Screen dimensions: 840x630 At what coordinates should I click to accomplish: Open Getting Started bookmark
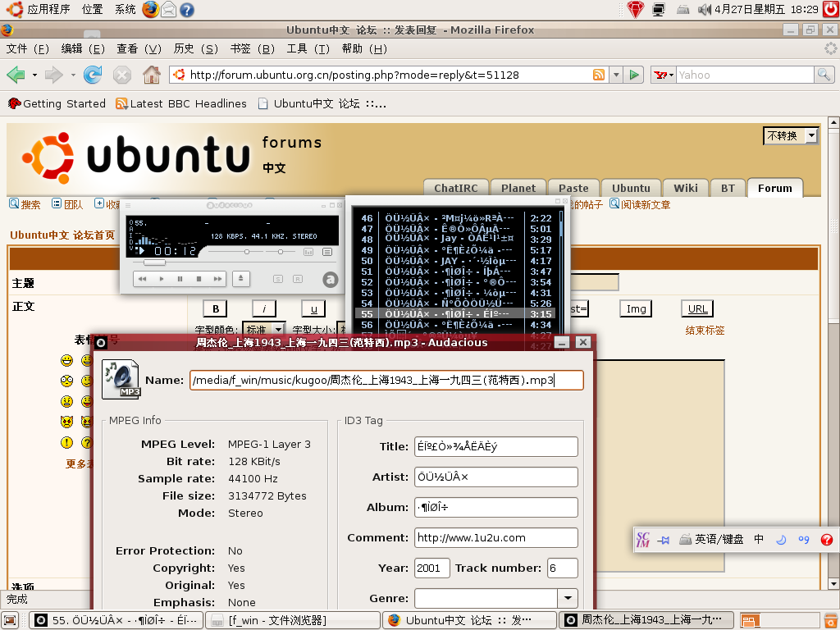click(x=57, y=103)
